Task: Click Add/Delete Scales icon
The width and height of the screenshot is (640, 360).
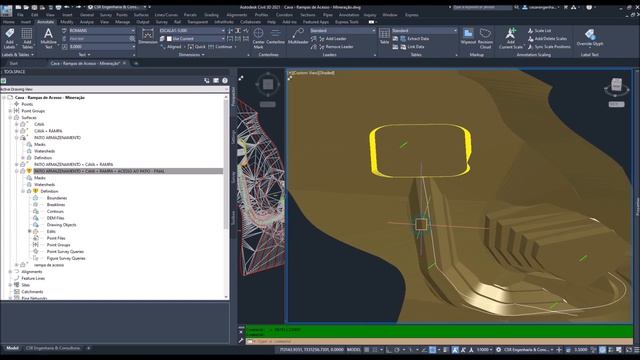Action: click(530, 39)
